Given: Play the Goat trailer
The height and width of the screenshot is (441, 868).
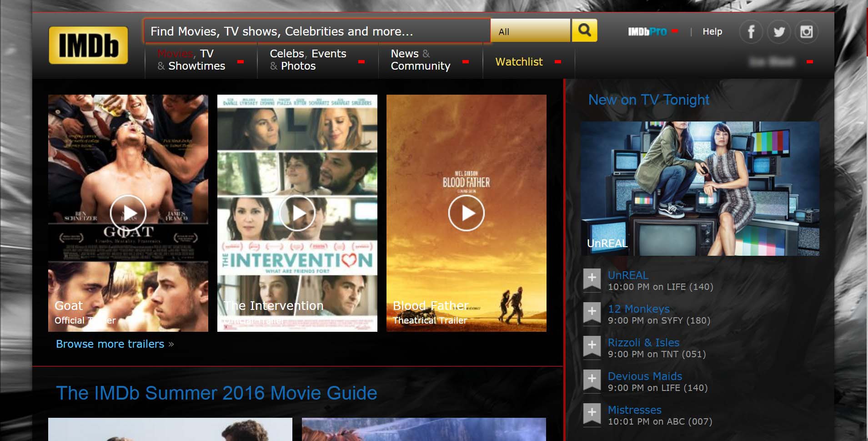Looking at the screenshot, I should pyautogui.click(x=128, y=213).
